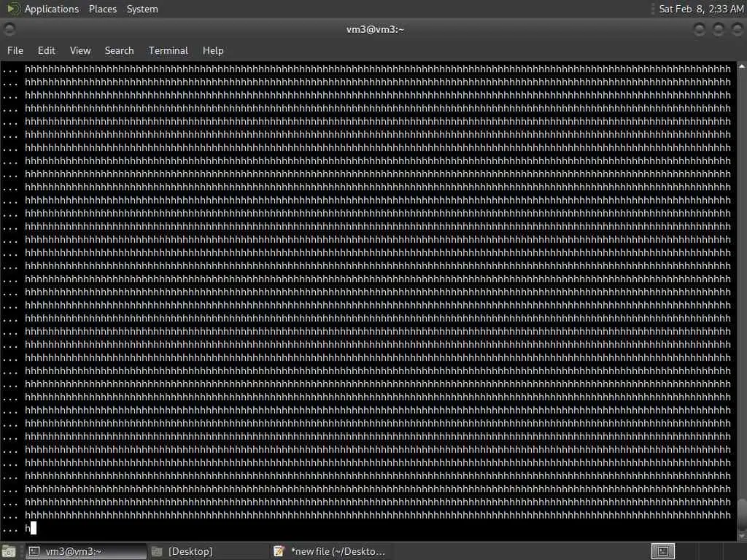Click the clock showing Sat Feb 8
The image size is (747, 560).
pos(701,9)
